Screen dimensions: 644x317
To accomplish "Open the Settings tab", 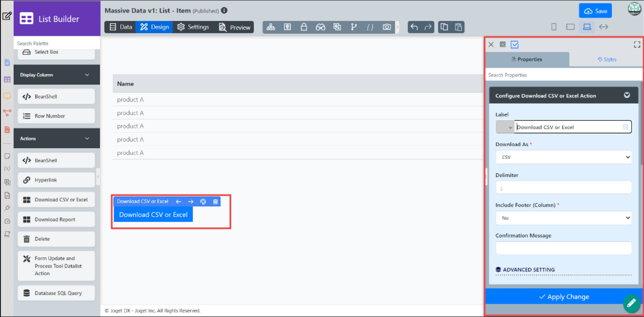I will point(193,27).
